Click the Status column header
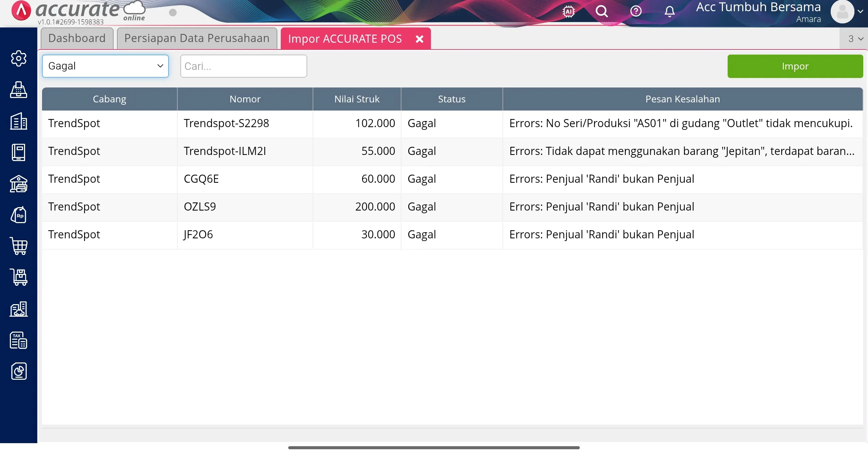Viewport: 868px width, 454px height. point(452,99)
